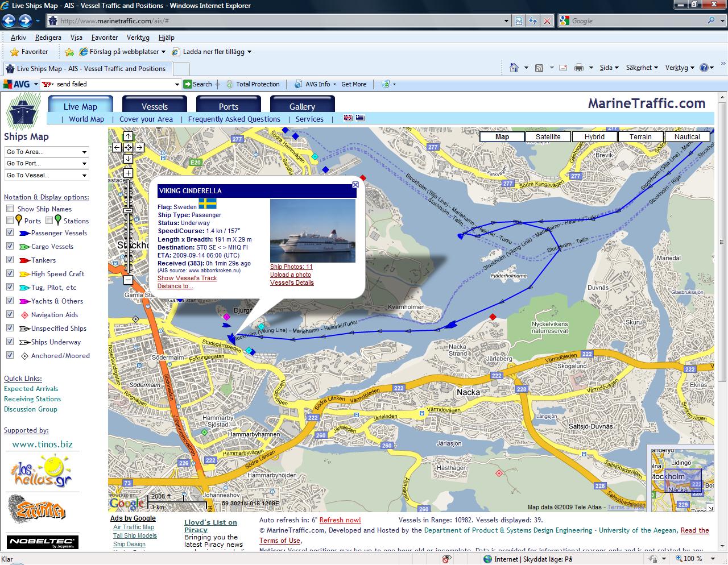Close the Viking Cinderella info popup

355,184
